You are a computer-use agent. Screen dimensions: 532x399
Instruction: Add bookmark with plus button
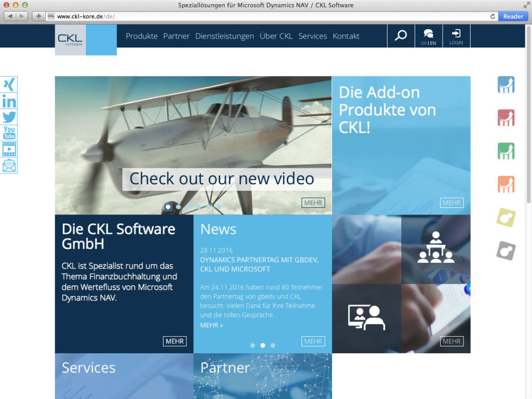(38, 16)
